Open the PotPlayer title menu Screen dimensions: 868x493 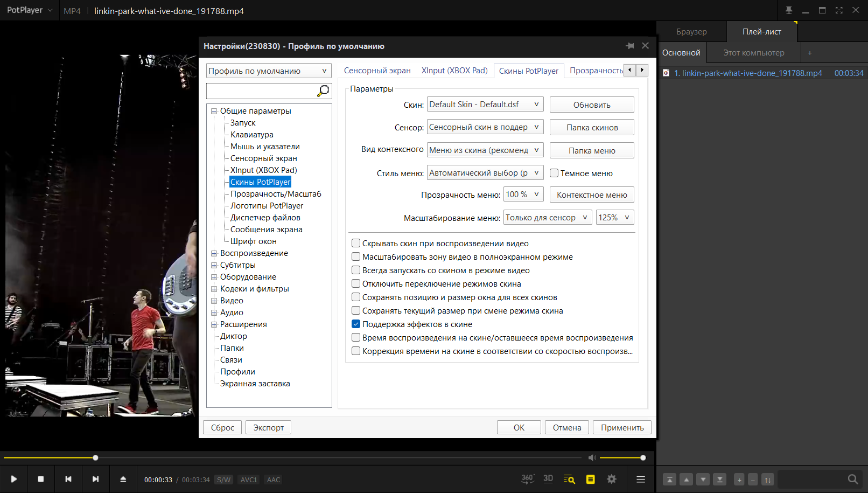[29, 10]
